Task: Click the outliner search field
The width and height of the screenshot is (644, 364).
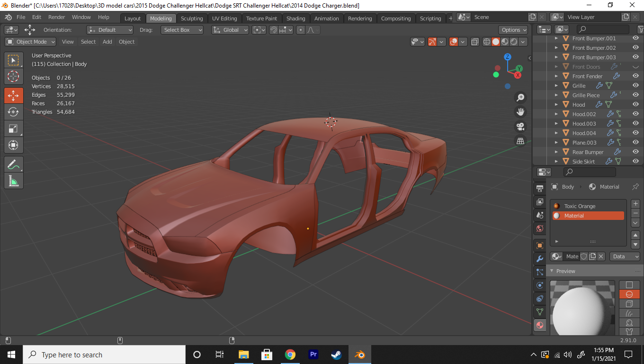Action: coord(602,29)
